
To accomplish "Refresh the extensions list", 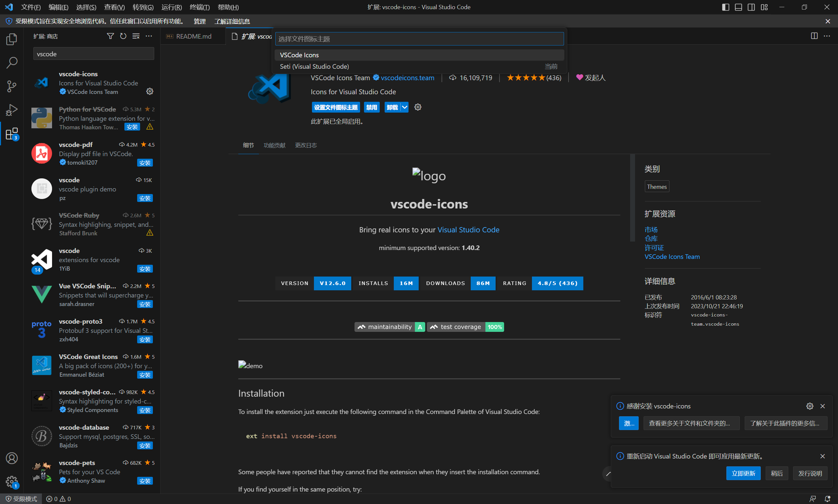I will tap(123, 36).
